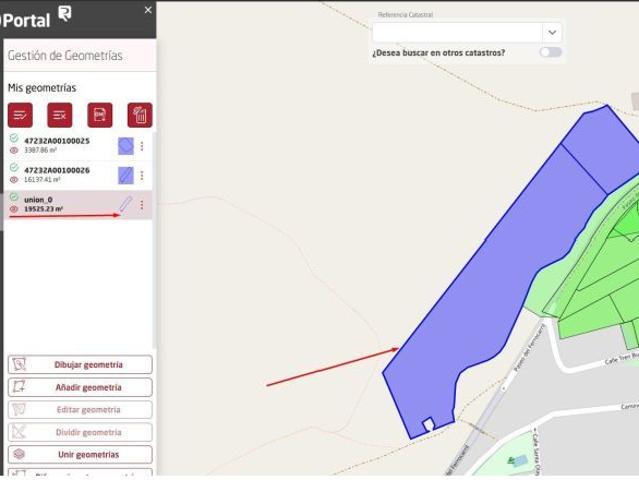
Task: Hide geometry 47232A00100025 with eye icon
Action: pyautogui.click(x=14, y=150)
